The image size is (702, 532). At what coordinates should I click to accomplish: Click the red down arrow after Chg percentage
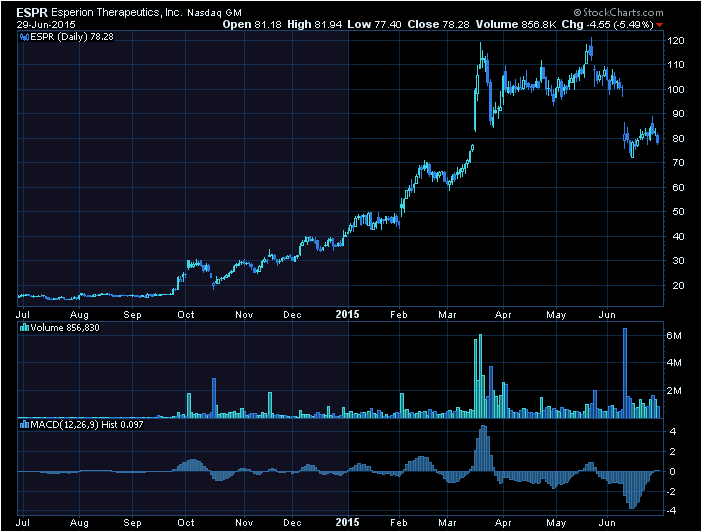(x=659, y=25)
